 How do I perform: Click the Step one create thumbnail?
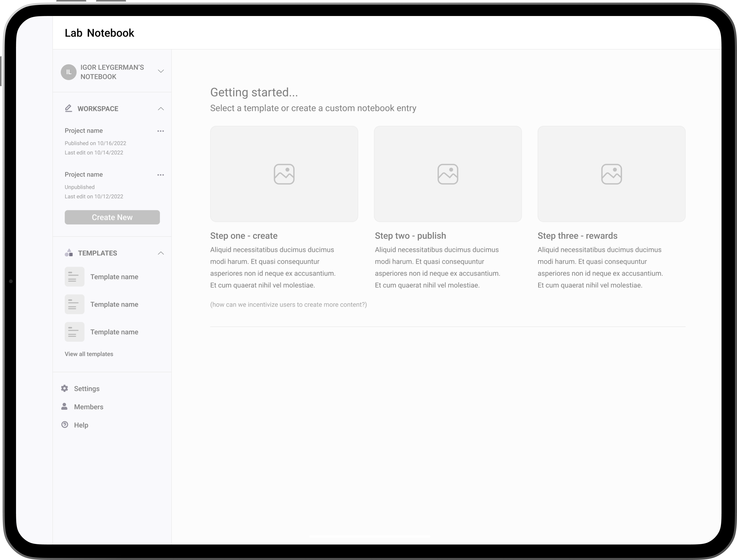284,174
